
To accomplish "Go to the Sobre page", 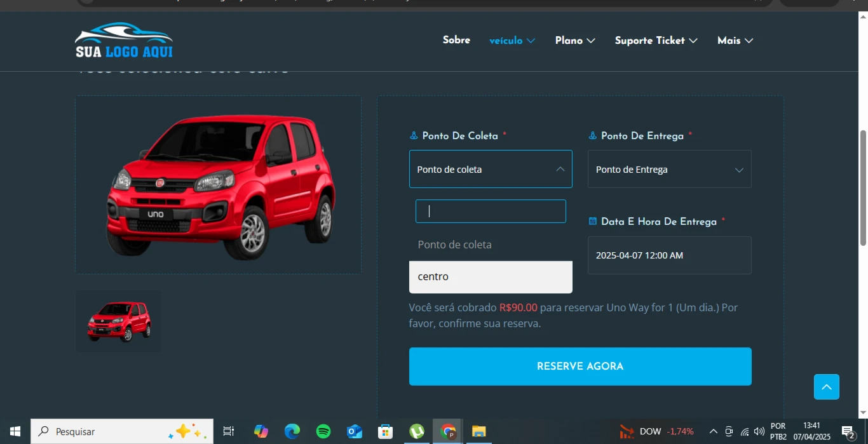I will (x=456, y=40).
